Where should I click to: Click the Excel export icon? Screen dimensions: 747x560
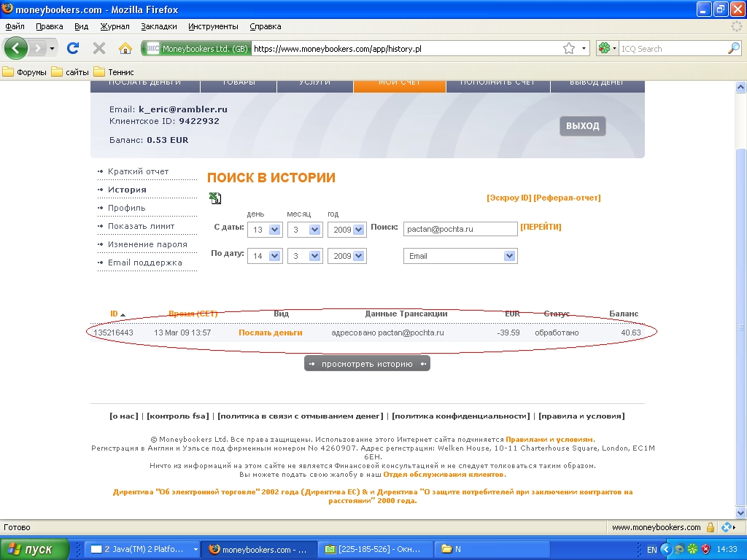pyautogui.click(x=215, y=198)
